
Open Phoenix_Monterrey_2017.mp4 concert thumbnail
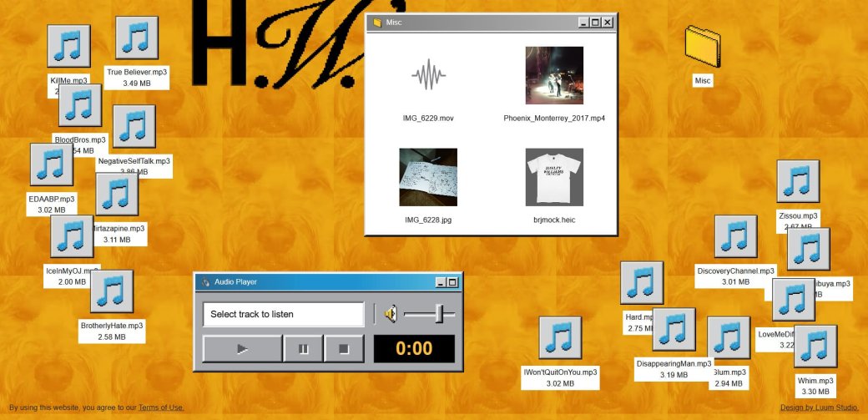pyautogui.click(x=554, y=75)
